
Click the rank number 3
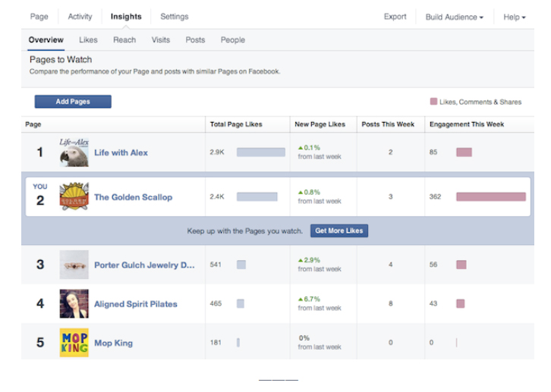tap(40, 265)
